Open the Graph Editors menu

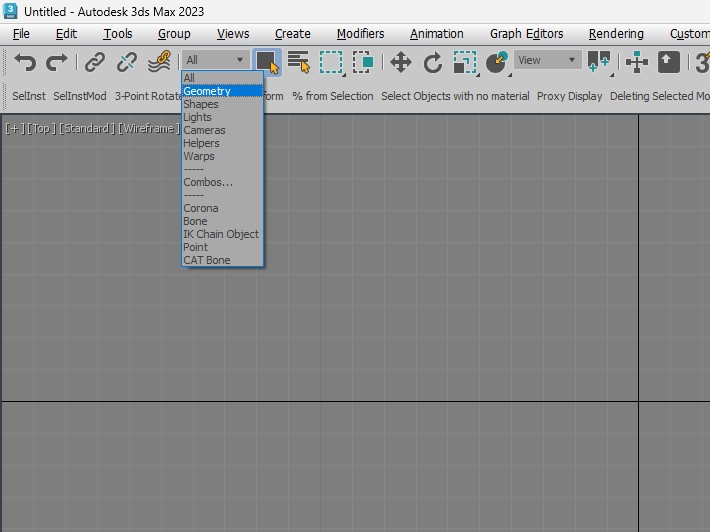526,34
